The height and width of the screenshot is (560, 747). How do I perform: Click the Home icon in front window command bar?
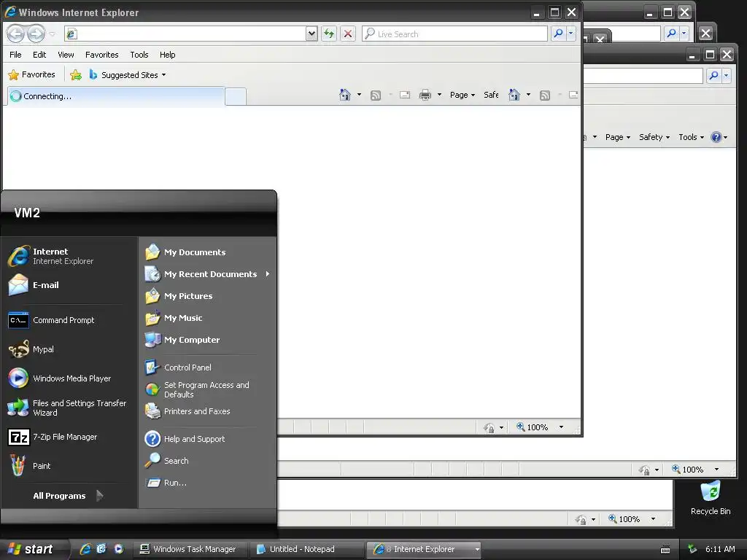[x=345, y=95]
